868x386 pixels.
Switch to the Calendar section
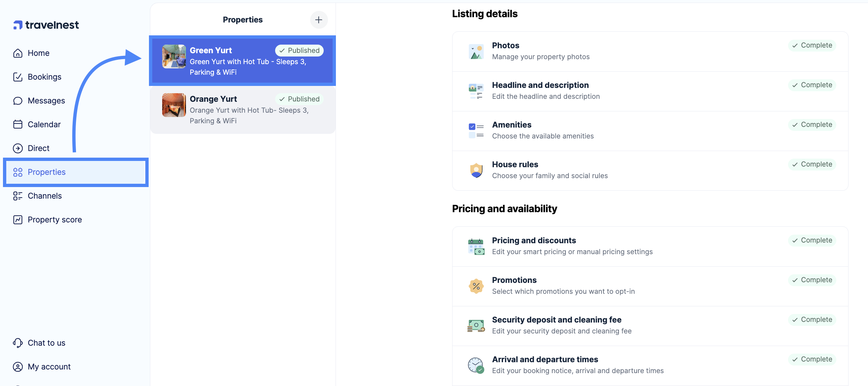[44, 125]
